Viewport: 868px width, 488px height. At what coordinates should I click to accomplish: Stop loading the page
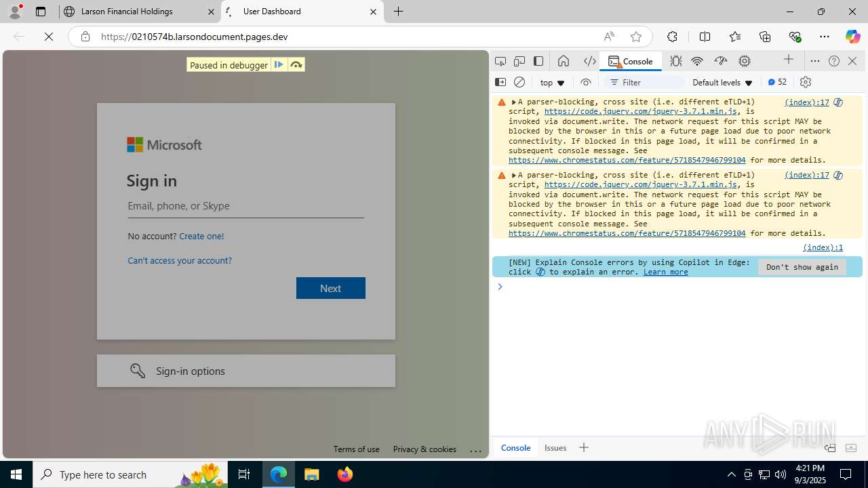point(49,37)
